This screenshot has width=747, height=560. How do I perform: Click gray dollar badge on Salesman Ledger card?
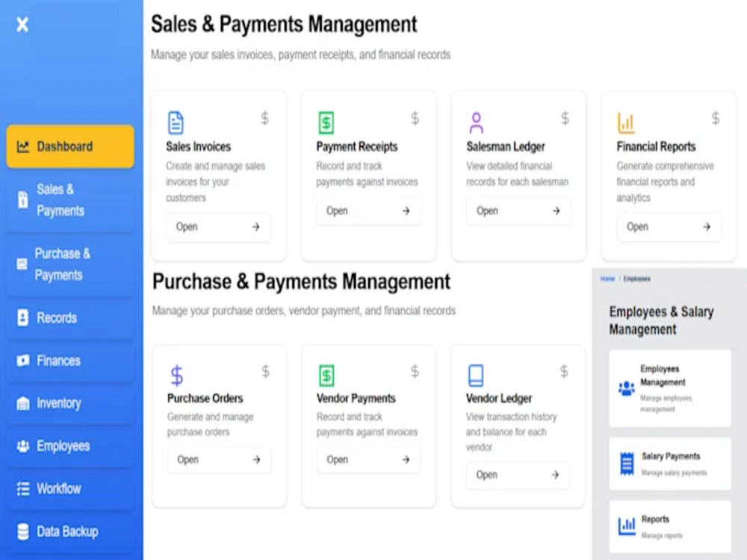coord(565,118)
